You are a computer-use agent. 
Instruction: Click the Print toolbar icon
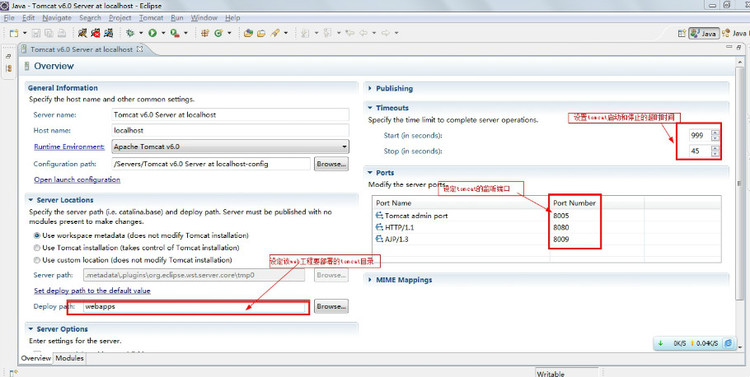point(62,33)
